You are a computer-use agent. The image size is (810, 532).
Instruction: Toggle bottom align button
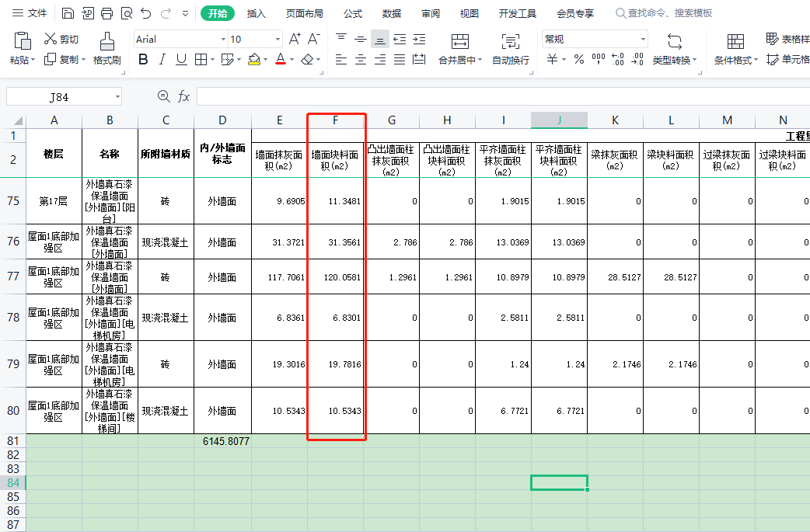click(x=380, y=39)
